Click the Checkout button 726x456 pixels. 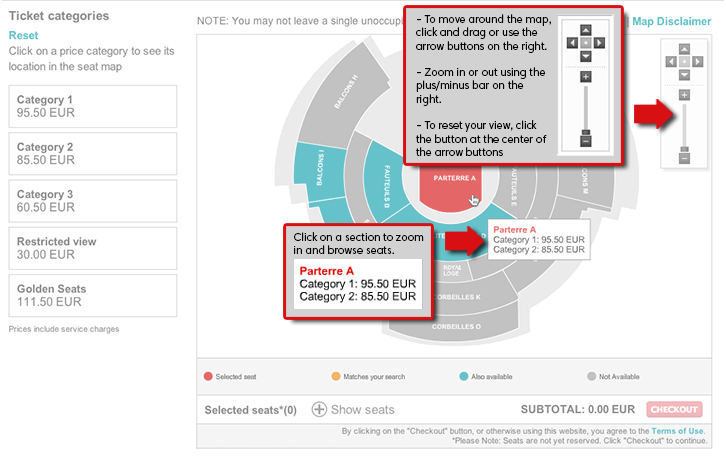(x=674, y=409)
